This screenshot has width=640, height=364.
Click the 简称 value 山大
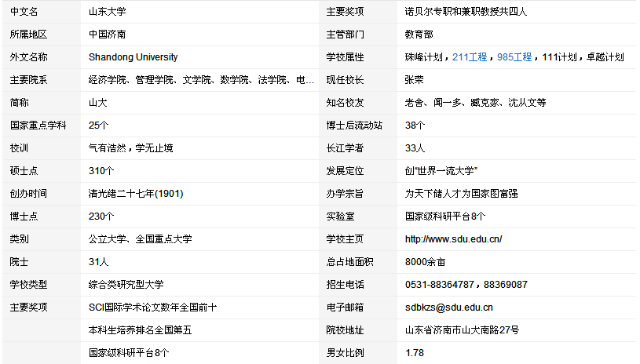tap(98, 103)
